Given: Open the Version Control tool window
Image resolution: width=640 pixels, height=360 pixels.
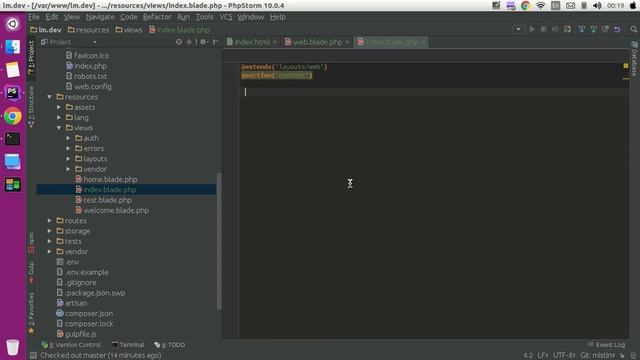Looking at the screenshot, I should click(x=71, y=345).
